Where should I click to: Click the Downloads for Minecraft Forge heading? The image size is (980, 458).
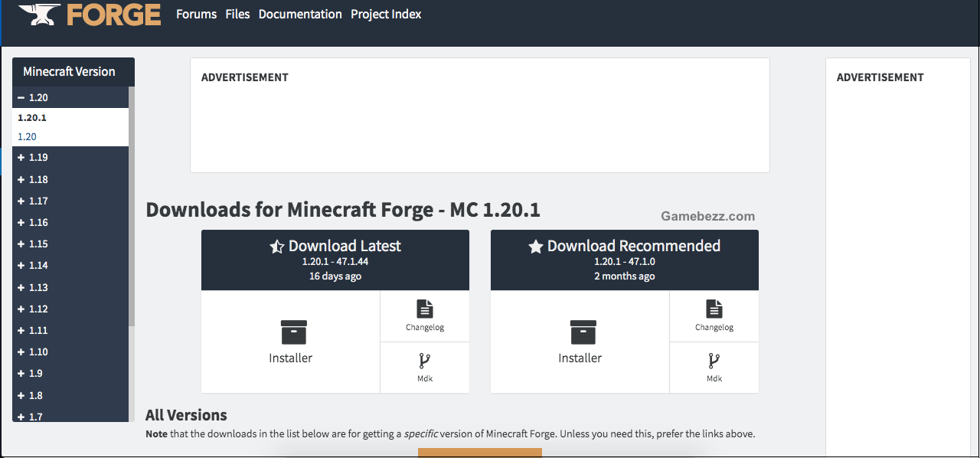pyautogui.click(x=343, y=210)
